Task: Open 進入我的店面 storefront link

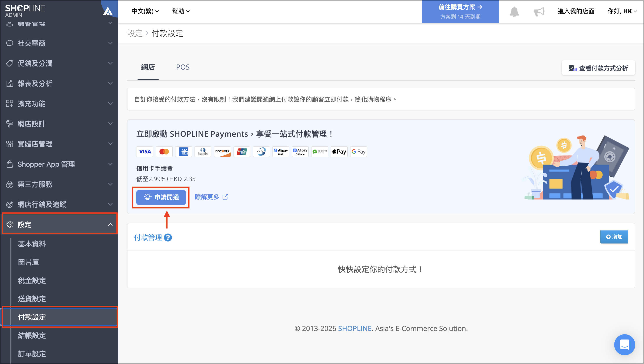Action: point(576,11)
